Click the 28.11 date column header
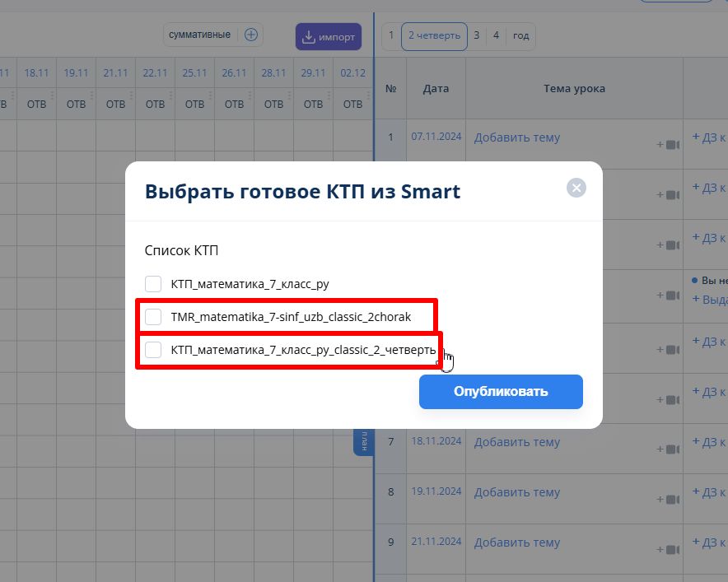Viewport: 728px width, 582px height. pos(273,73)
